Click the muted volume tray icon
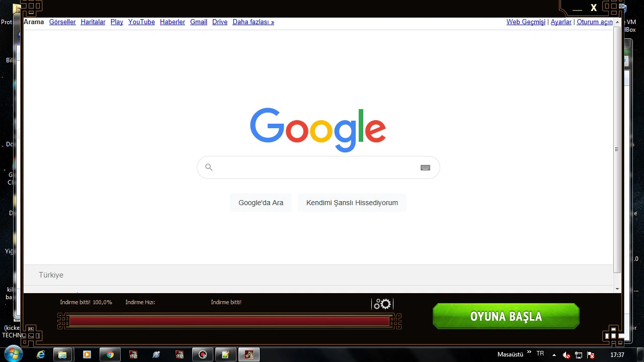The height and width of the screenshot is (362, 644). pos(567,355)
